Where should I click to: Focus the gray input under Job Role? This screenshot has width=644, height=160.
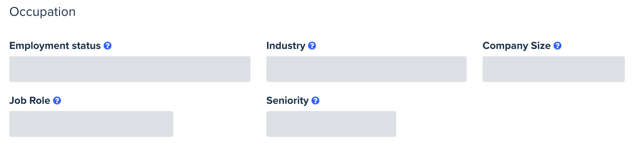pyautogui.click(x=91, y=124)
